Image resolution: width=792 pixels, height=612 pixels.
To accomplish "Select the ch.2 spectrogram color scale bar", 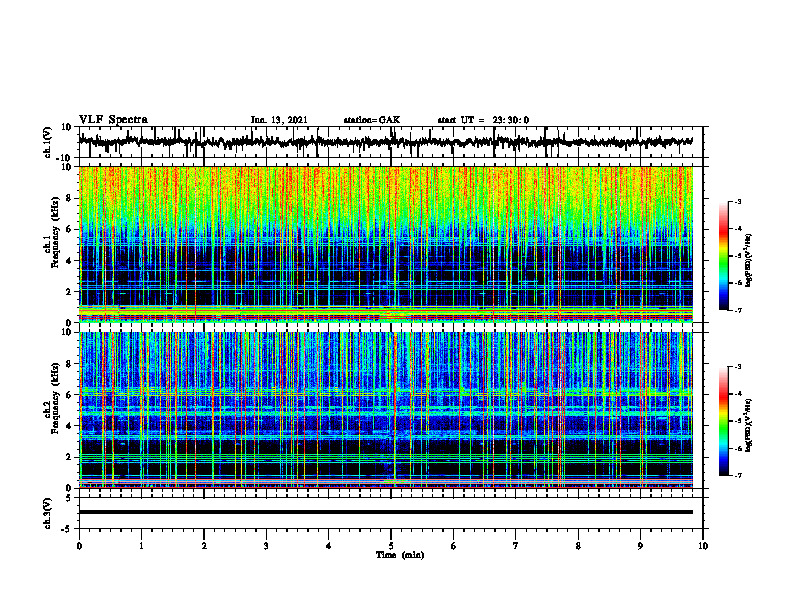I will click(723, 421).
